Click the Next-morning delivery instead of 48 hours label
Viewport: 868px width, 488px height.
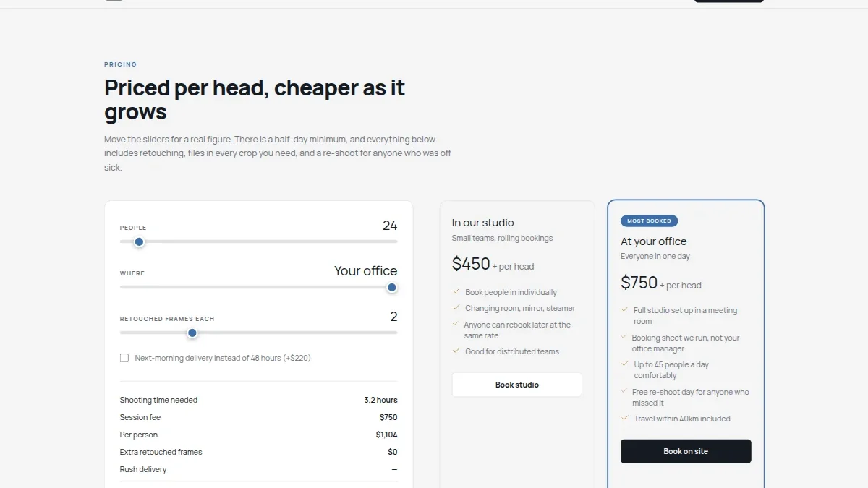[x=223, y=358]
